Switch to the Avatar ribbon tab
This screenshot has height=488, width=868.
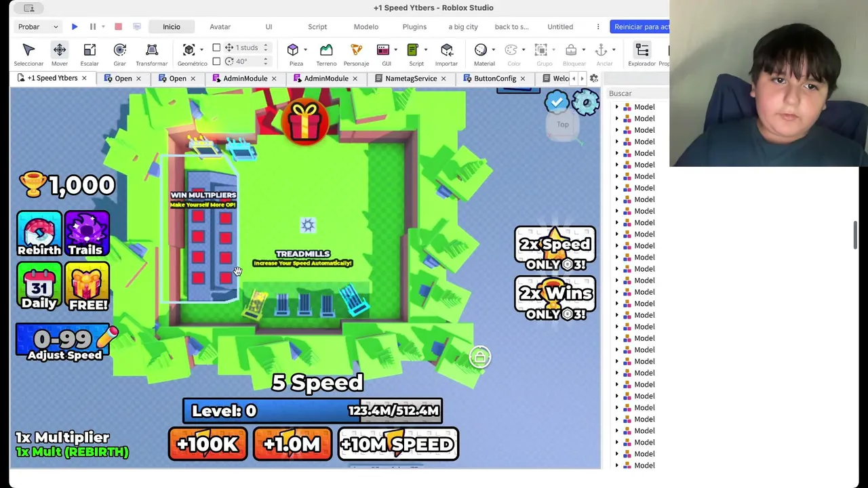[x=220, y=26]
